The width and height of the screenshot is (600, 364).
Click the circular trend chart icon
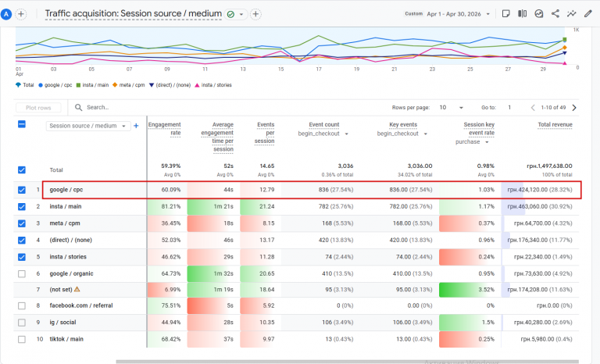tap(539, 14)
